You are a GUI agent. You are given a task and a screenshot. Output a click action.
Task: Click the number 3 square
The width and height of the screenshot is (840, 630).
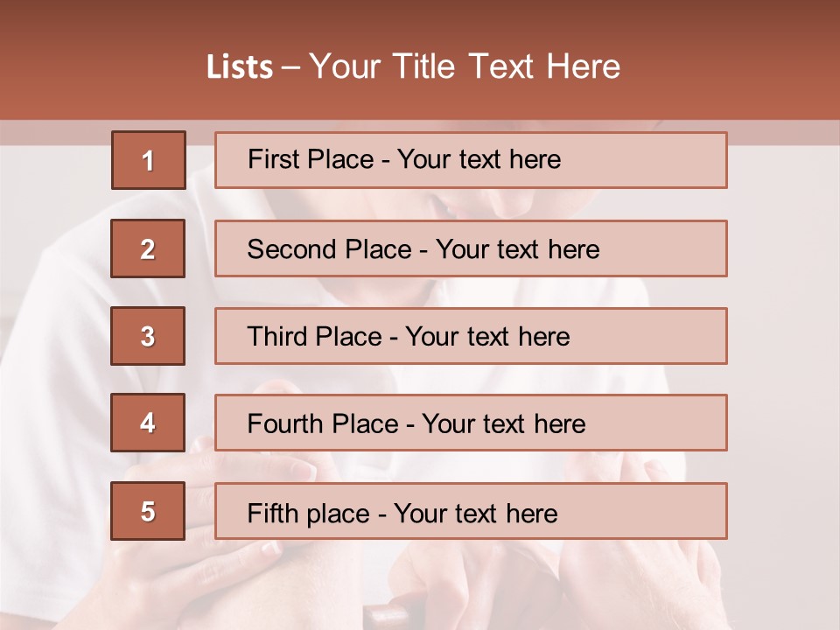coord(148,336)
